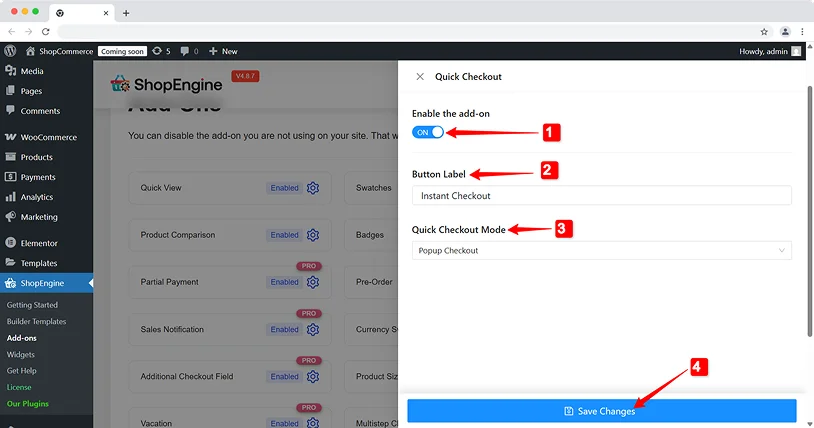Close the Quick Checkout panel
The image size is (814, 428).
pyautogui.click(x=420, y=77)
